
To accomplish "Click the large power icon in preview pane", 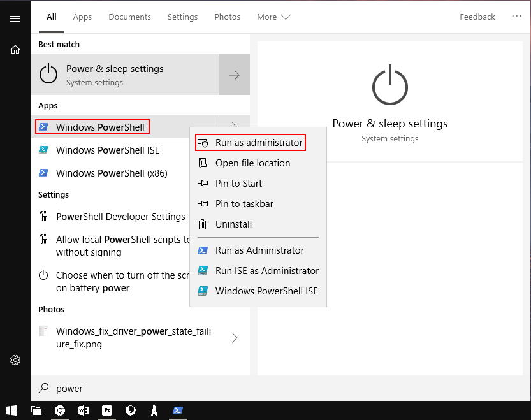I will tap(390, 85).
